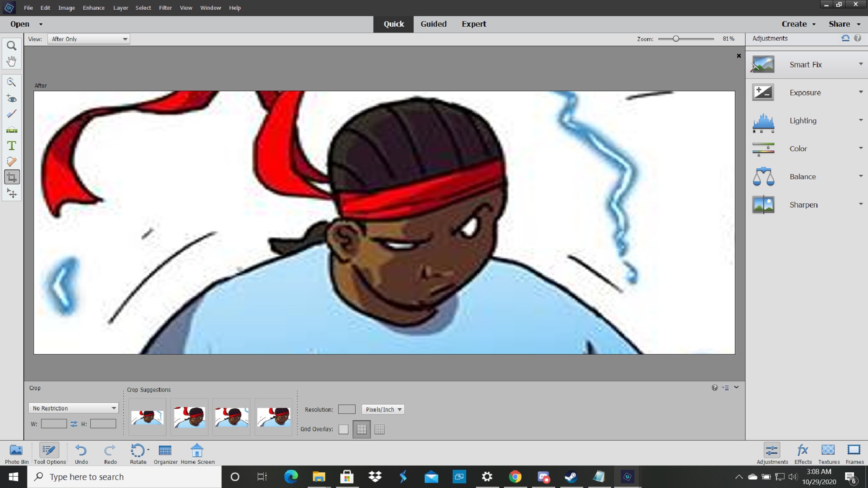Click the Undo button
Image resolution: width=868 pixels, height=488 pixels.
coord(81,454)
